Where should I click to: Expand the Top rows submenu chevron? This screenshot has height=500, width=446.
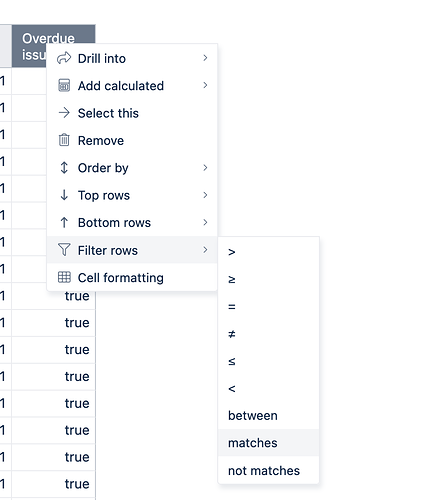point(205,195)
